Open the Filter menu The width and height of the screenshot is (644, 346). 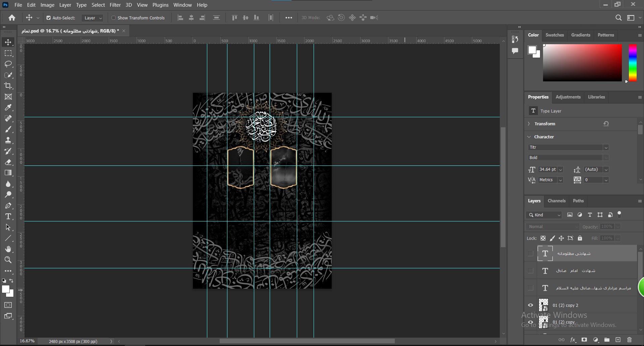tap(115, 5)
